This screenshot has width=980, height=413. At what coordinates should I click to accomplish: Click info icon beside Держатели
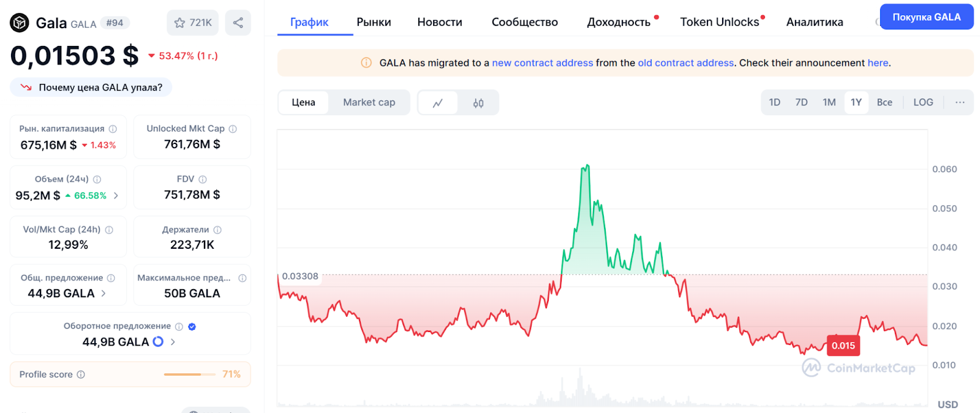[217, 230]
